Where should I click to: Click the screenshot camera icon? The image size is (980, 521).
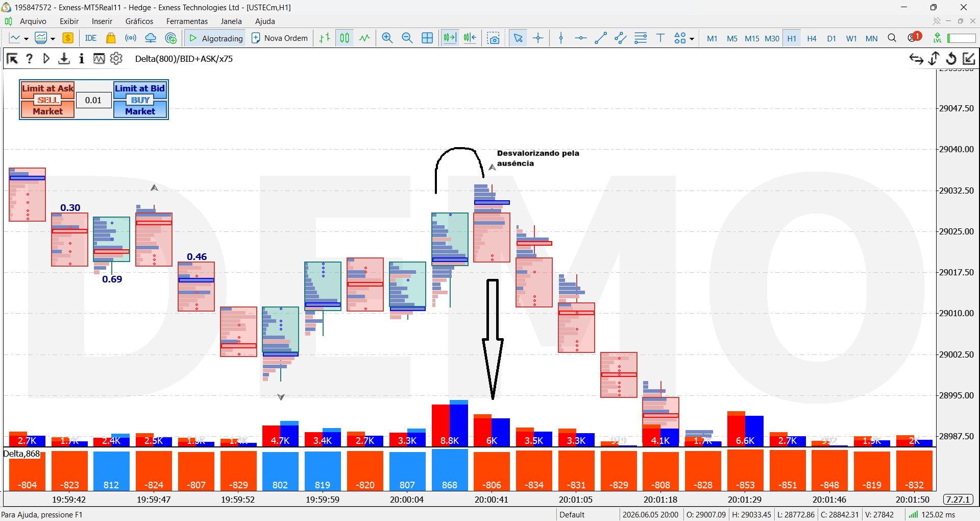(x=494, y=38)
